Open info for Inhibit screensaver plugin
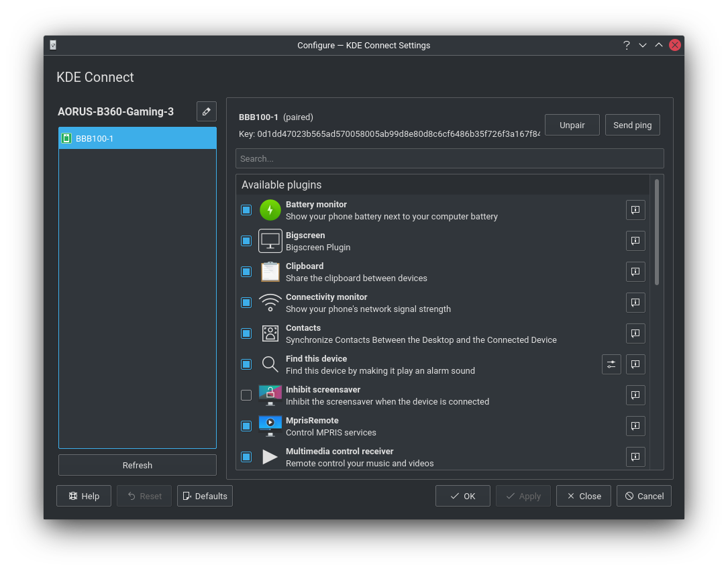 tap(635, 395)
